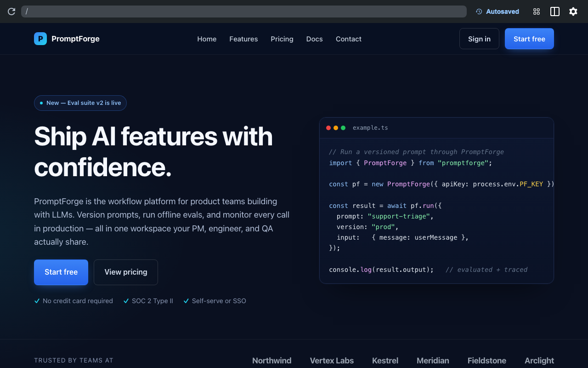Click the View pricing button
This screenshot has height=368, width=588.
(126, 272)
